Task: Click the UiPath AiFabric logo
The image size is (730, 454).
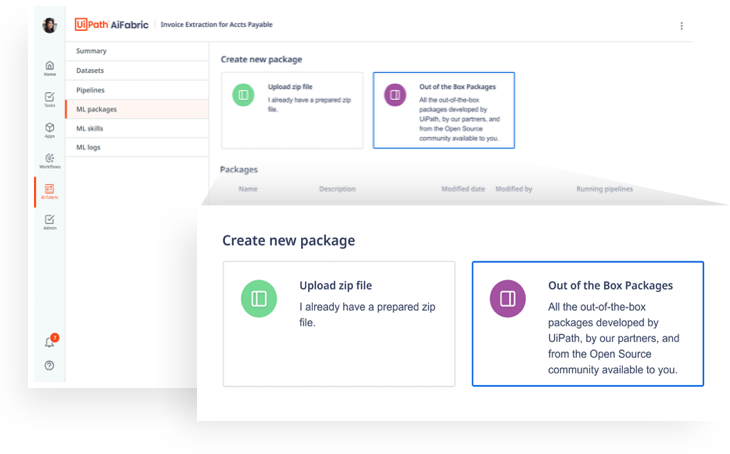Action: point(112,24)
